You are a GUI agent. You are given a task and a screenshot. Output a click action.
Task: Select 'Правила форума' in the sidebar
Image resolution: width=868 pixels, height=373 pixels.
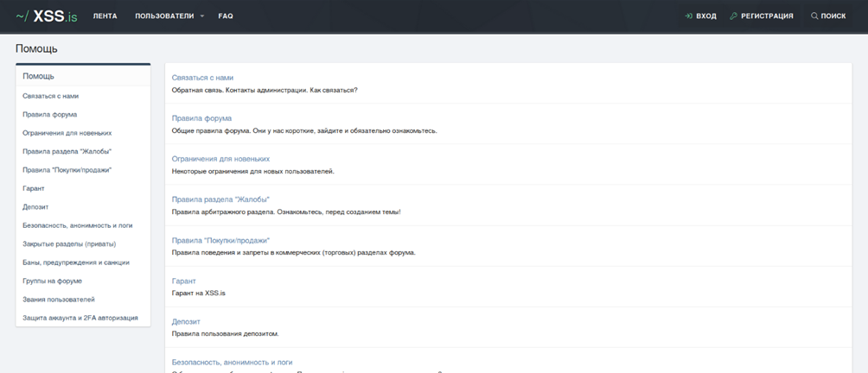49,114
